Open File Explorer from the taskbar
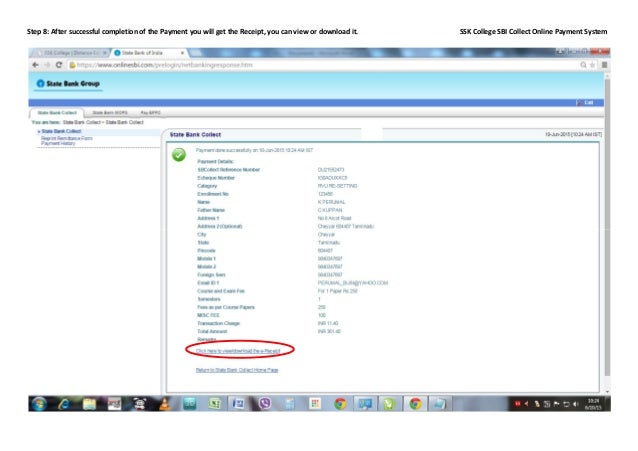This screenshot has height=451, width=638. [x=89, y=404]
